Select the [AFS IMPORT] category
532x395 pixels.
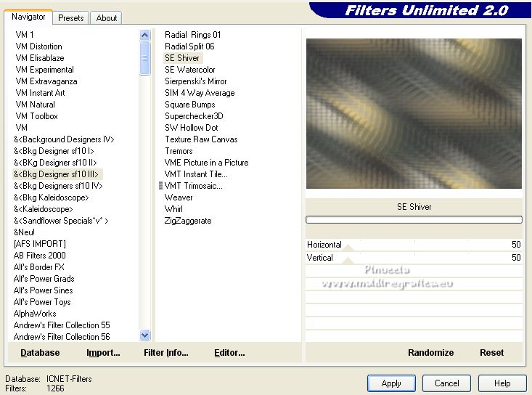[40, 244]
